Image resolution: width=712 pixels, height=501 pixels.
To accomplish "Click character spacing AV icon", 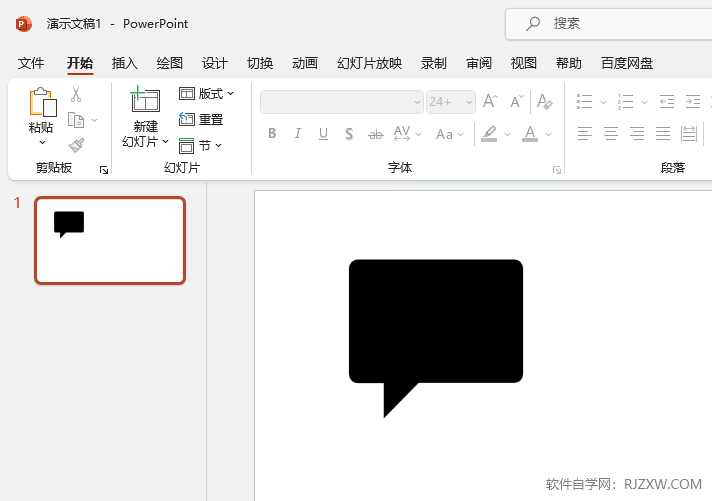I will [x=402, y=134].
